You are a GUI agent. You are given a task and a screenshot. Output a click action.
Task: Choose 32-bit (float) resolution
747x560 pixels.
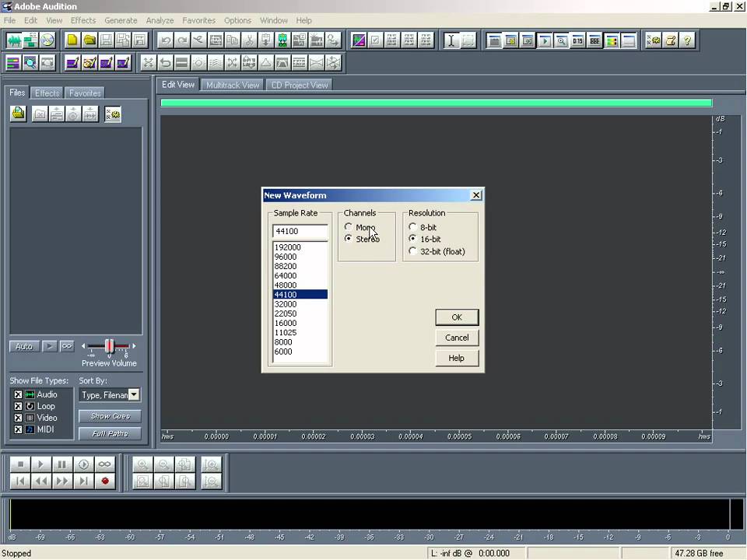point(412,251)
